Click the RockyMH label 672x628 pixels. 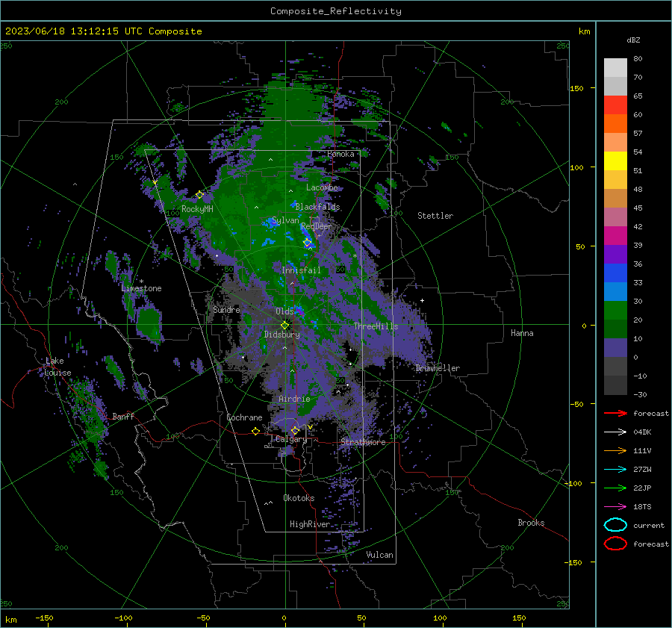(x=197, y=209)
